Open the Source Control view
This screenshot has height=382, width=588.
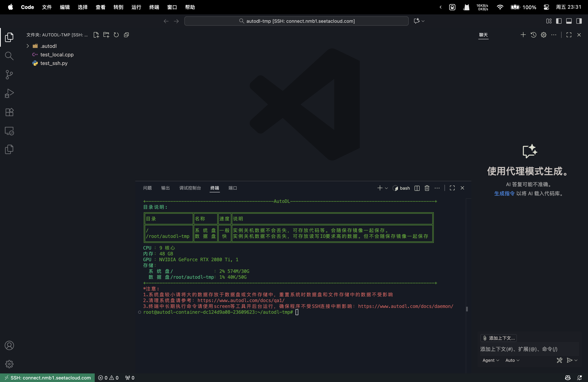[x=9, y=75]
